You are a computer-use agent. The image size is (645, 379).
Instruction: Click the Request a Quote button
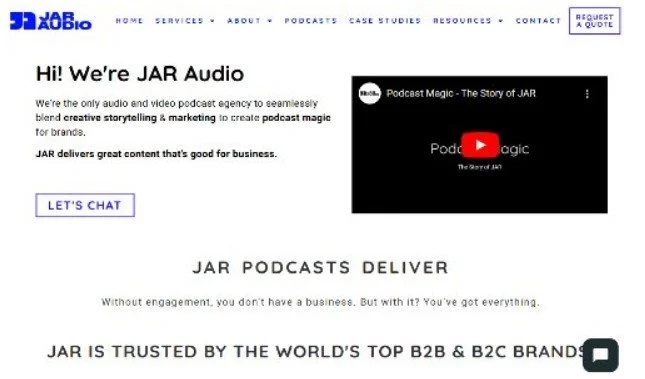594,21
